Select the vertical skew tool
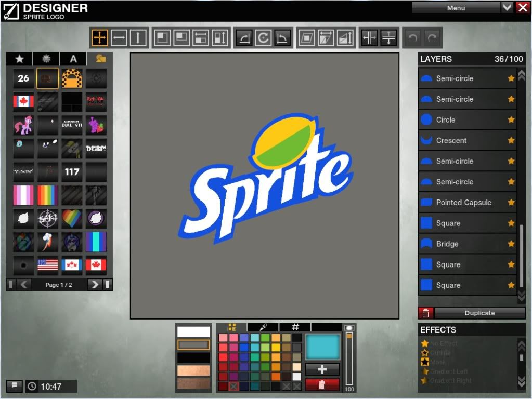532x399 pixels. pos(345,37)
